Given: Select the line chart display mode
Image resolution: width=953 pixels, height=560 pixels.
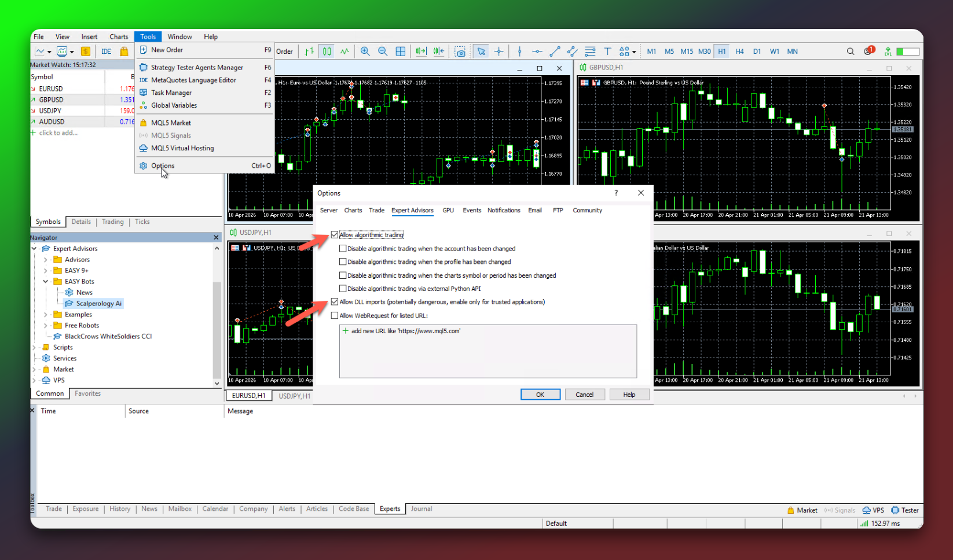Looking at the screenshot, I should pos(344,51).
